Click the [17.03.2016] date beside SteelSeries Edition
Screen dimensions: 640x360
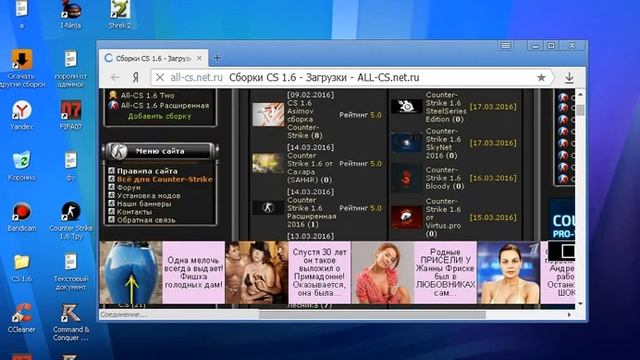pos(493,107)
